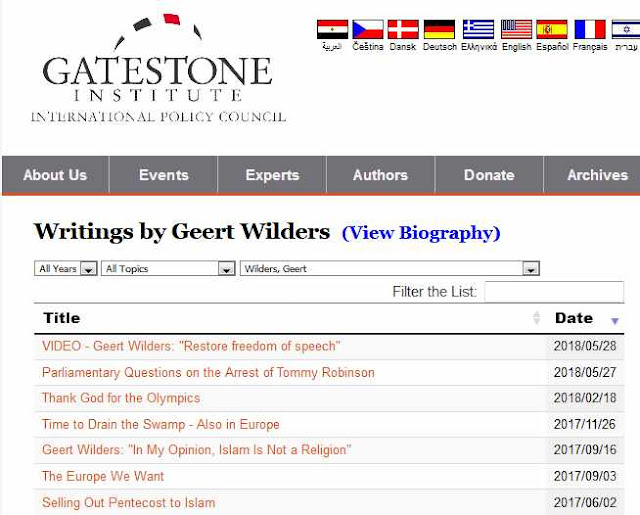This screenshot has width=640, height=515.
Task: Click the Čeština language label
Action: tap(368, 47)
